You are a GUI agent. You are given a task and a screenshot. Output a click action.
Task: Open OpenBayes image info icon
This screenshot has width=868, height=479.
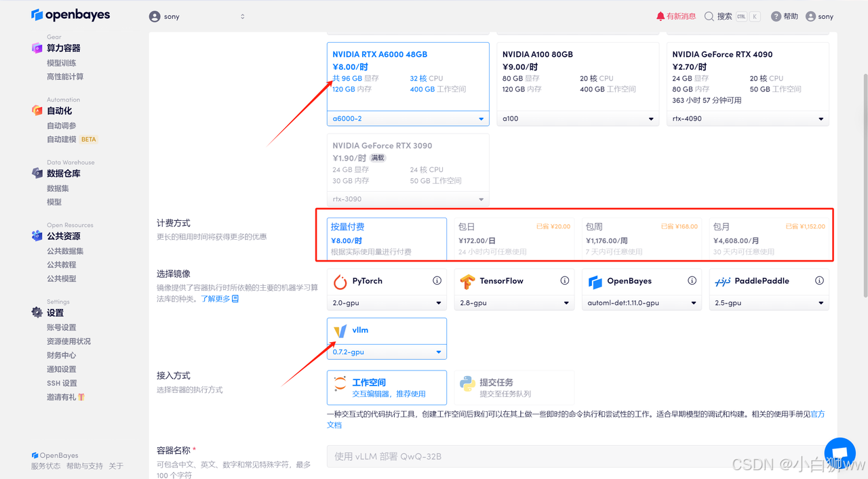coord(692,280)
